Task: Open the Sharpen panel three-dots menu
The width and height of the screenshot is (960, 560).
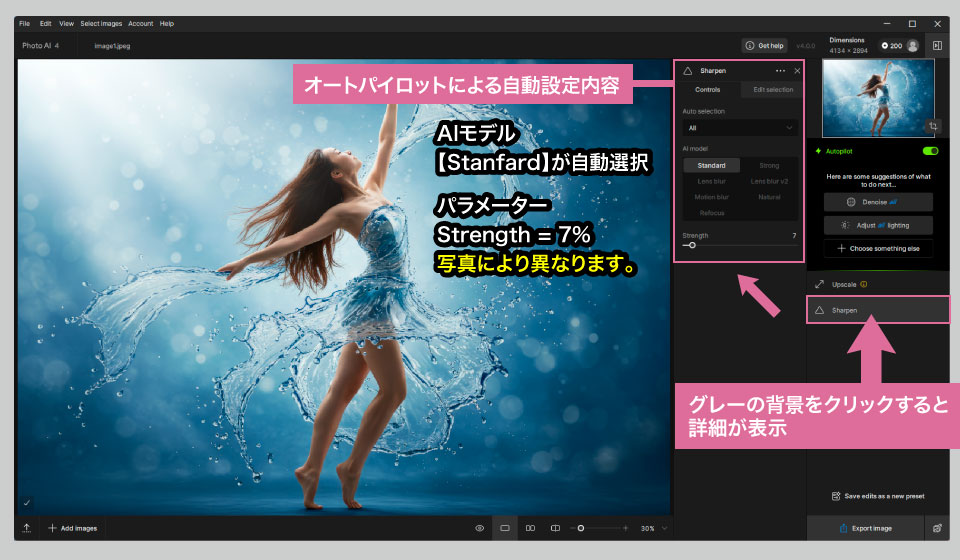Action: tap(780, 71)
